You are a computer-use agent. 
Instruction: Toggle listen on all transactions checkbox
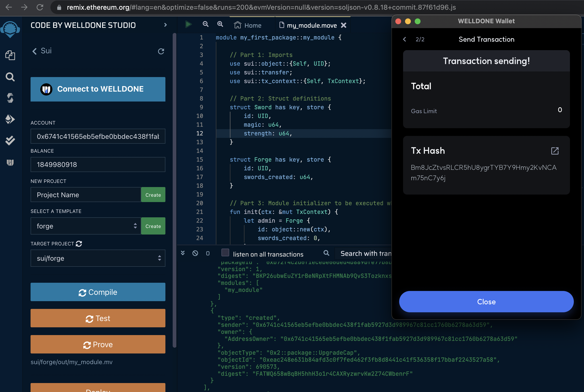(225, 252)
